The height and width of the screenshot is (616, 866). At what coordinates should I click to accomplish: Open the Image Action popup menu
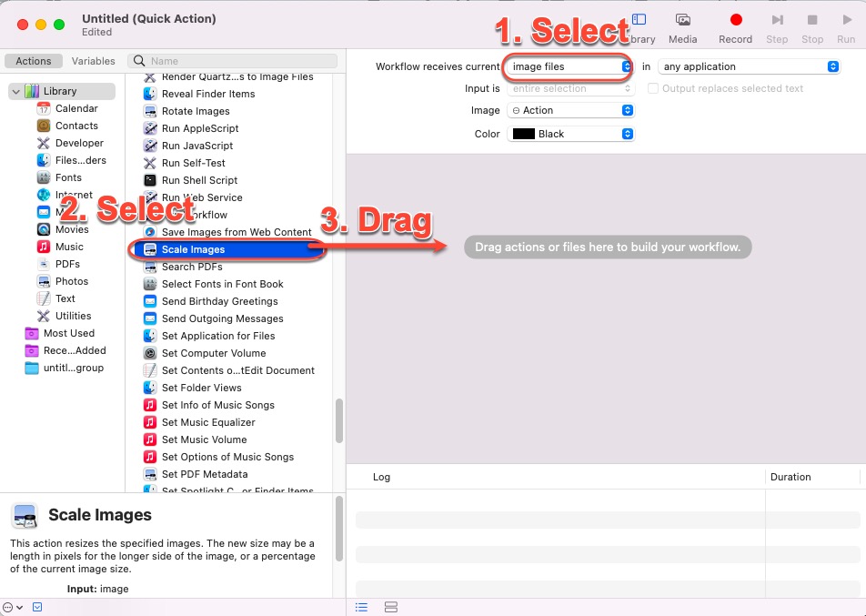coord(570,109)
